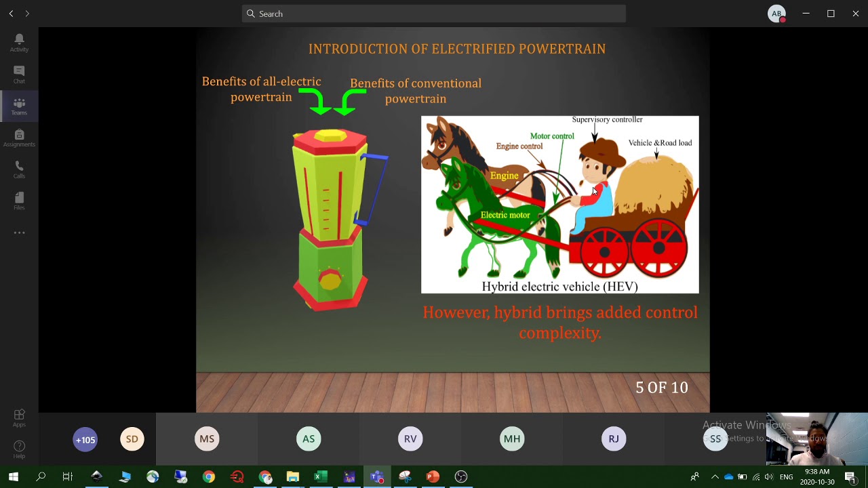Open Task View on the taskbar
868x488 pixels.
point(68,477)
